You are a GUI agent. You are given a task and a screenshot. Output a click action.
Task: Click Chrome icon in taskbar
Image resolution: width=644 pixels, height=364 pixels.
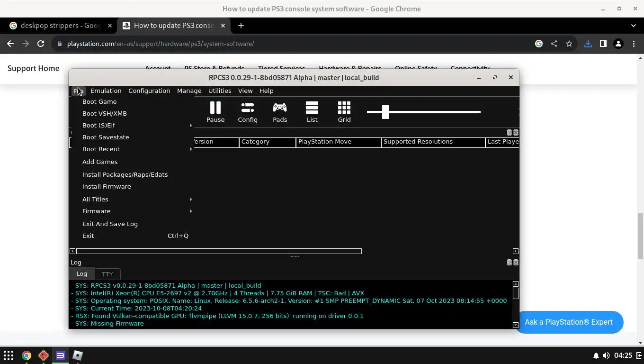click(26, 355)
